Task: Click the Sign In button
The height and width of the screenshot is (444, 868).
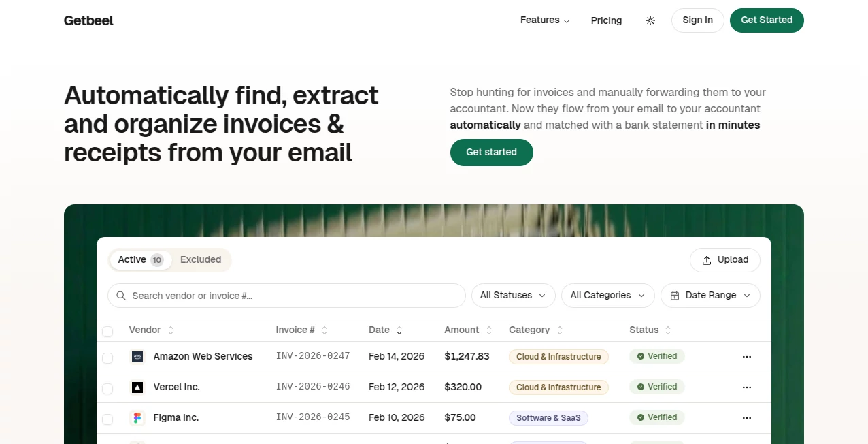Action: click(697, 20)
